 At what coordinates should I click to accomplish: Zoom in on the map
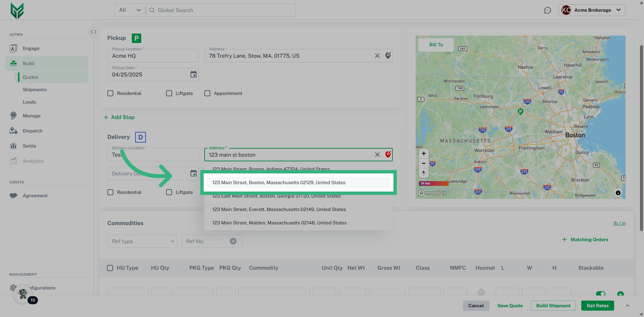[x=424, y=154]
